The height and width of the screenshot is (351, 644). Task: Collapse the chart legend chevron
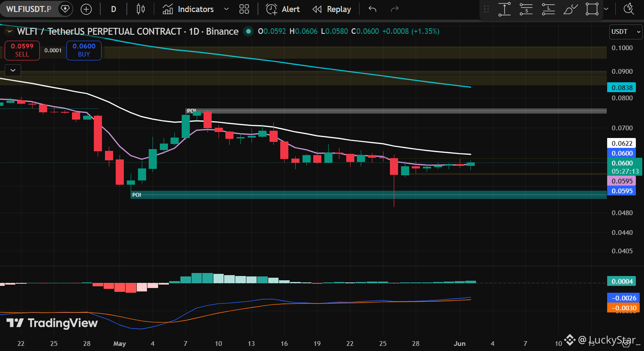pos(13,70)
